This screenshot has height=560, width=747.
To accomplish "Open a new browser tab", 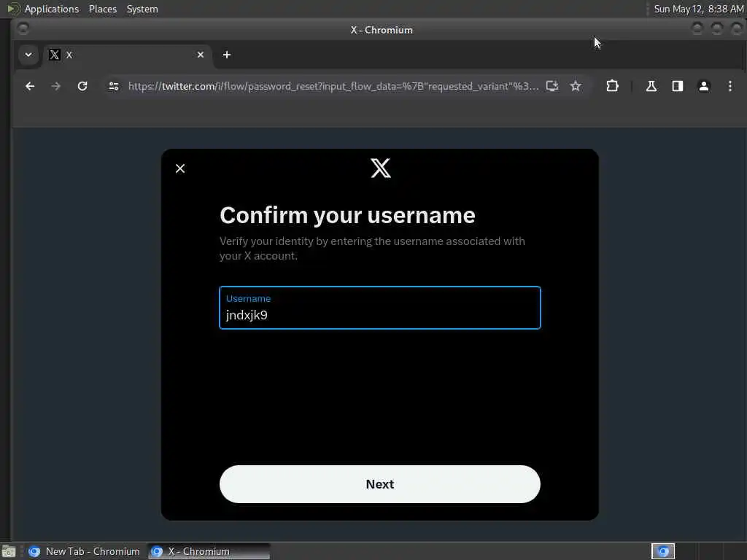I will click(227, 55).
